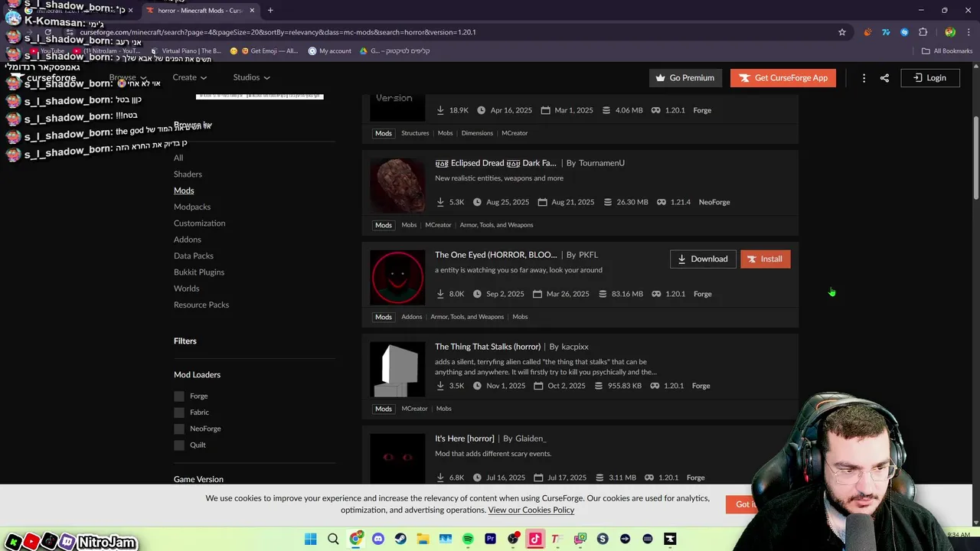Open author Glaiden_ profile
The width and height of the screenshot is (980, 551).
point(531,439)
